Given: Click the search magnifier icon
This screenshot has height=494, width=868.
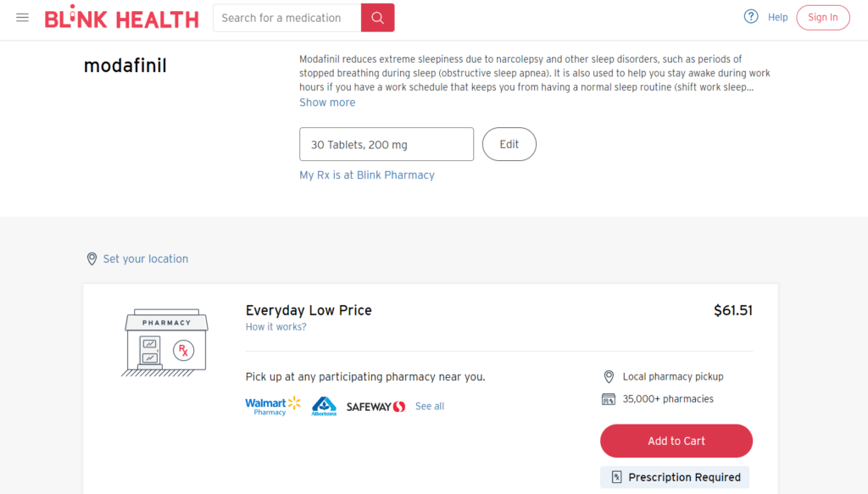Looking at the screenshot, I should [x=376, y=17].
